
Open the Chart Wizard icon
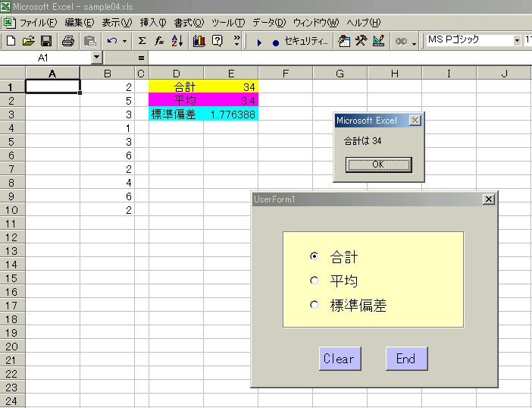199,41
